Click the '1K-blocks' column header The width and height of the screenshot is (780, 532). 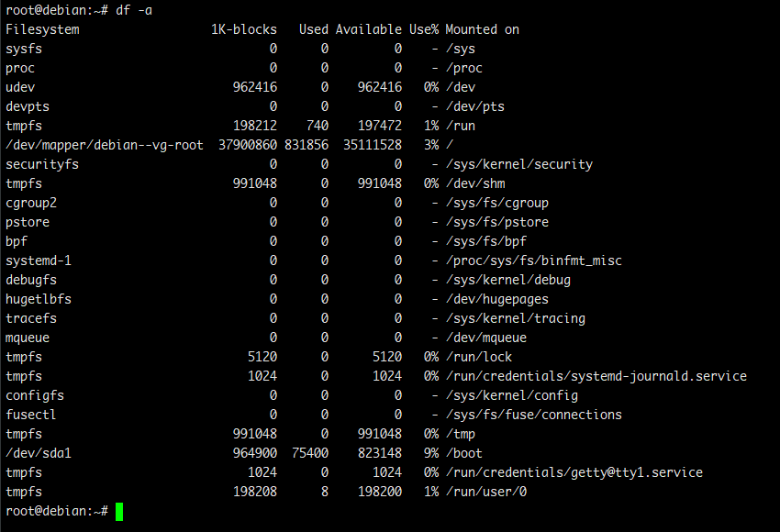[244, 29]
